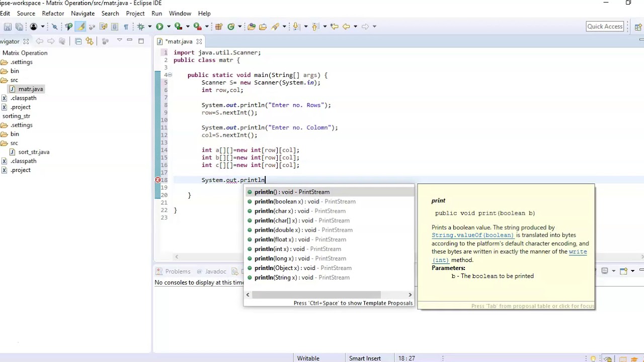Image resolution: width=644 pixels, height=362 pixels.
Task: Click the New Java Package icon
Action: click(x=218, y=27)
